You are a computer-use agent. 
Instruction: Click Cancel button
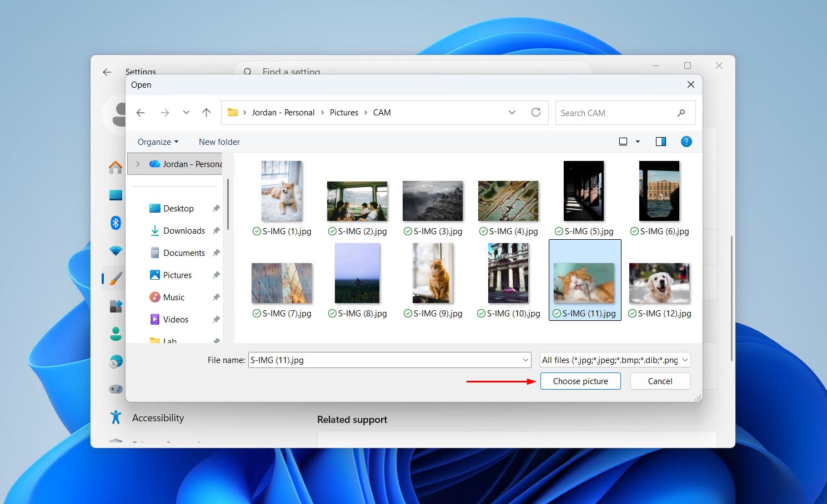point(660,381)
